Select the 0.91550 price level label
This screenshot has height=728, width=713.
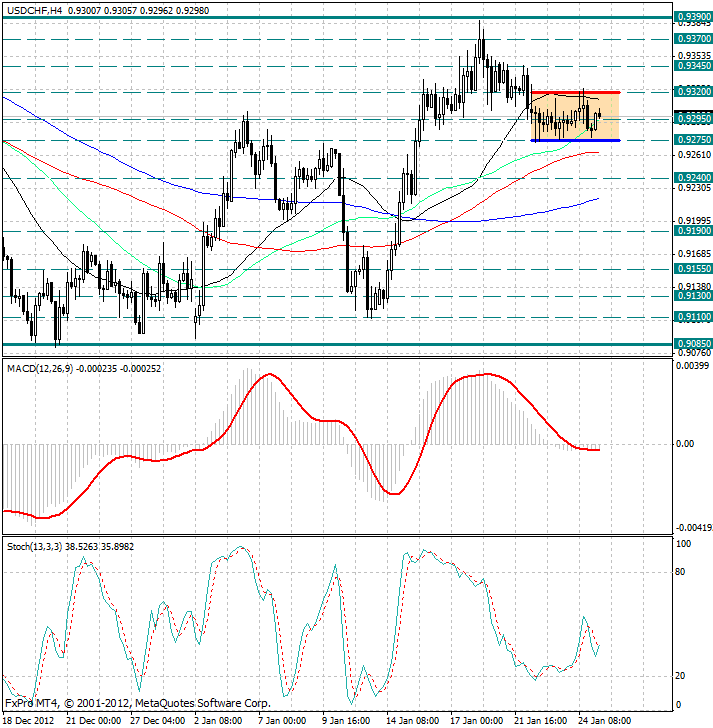pos(693,269)
